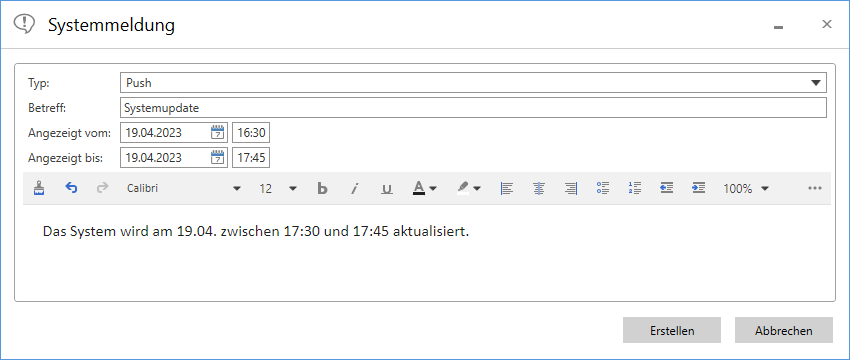Click the Erstellen button
Viewport: 850px width, 360px height.
pyautogui.click(x=672, y=330)
